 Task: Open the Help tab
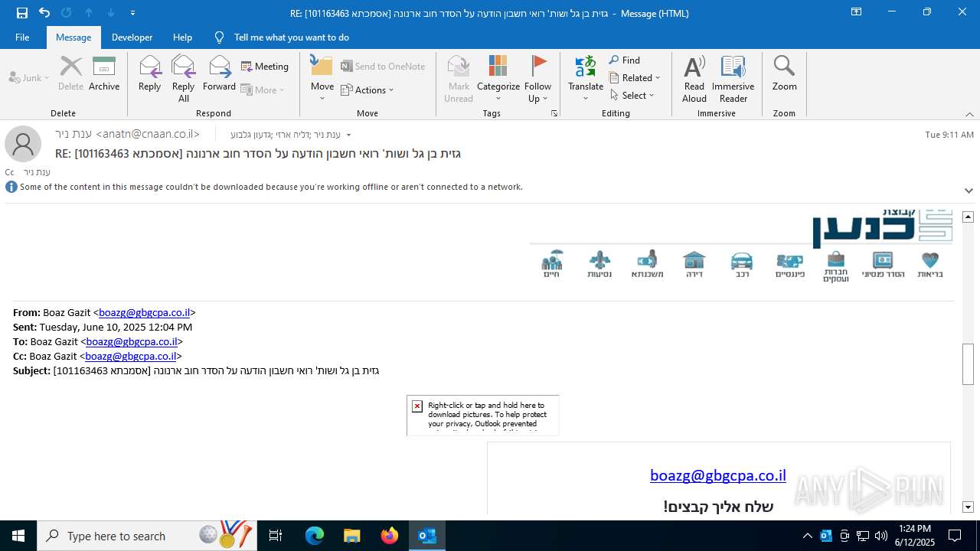182,37
